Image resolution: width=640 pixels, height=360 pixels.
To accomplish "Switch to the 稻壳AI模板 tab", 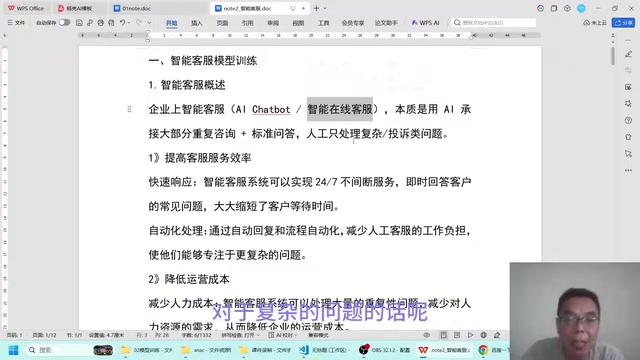I will [76, 8].
